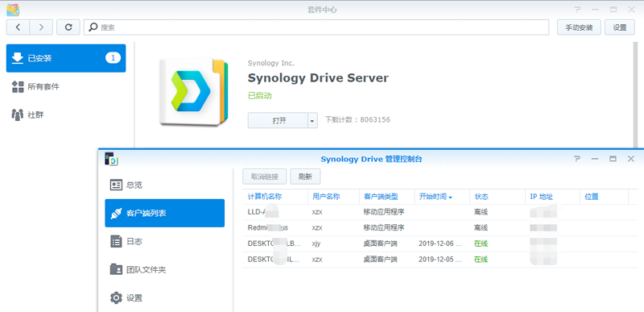Click the Drive console 设置 gear icon

(x=116, y=297)
